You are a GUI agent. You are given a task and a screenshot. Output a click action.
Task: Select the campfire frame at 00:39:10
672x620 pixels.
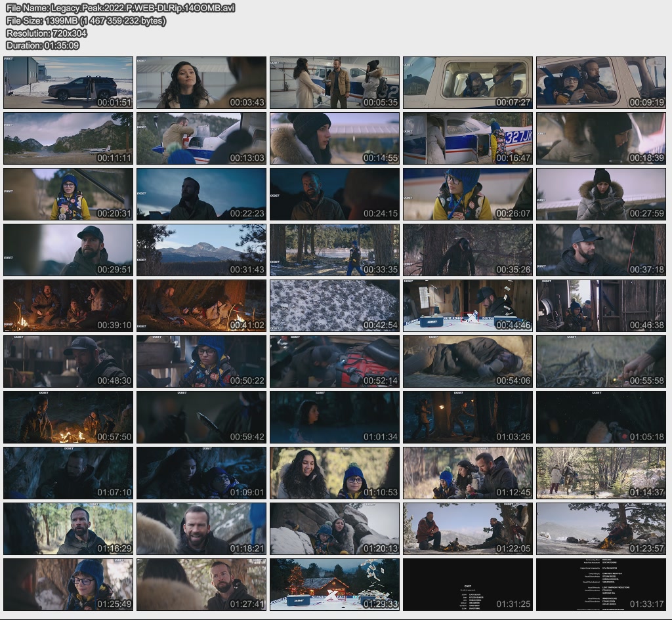[68, 306]
